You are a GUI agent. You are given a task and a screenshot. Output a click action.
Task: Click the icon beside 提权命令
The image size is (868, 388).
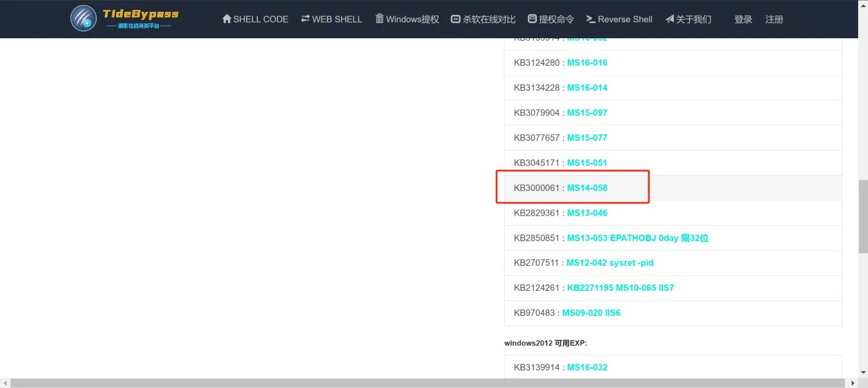pos(532,19)
